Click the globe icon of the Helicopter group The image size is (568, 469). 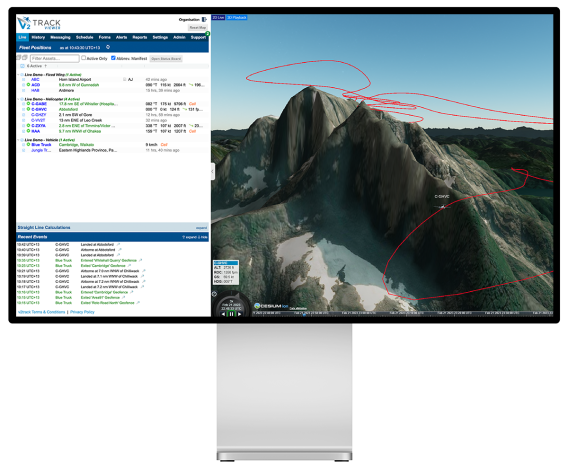22,99
